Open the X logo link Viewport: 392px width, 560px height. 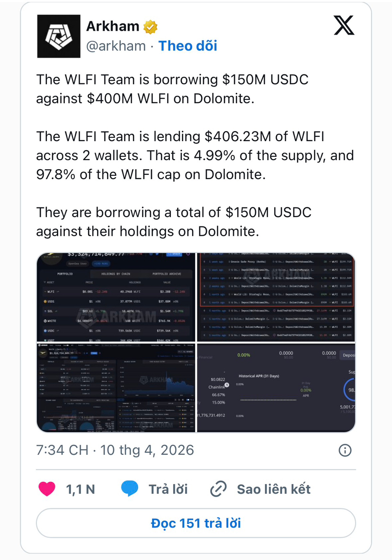point(344,25)
